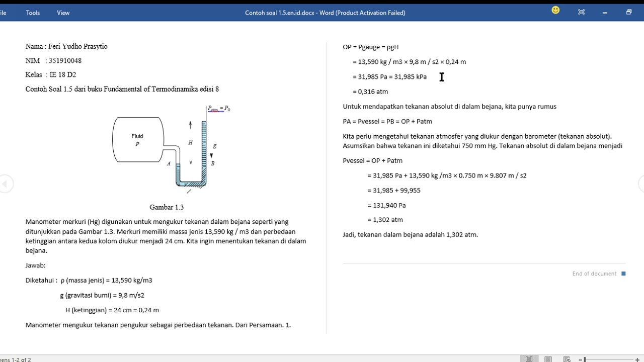This screenshot has height=362, width=644.
Task: Click the 'PA = Pvessel = PB = OP + Patm' line
Action: pyautogui.click(x=387, y=121)
